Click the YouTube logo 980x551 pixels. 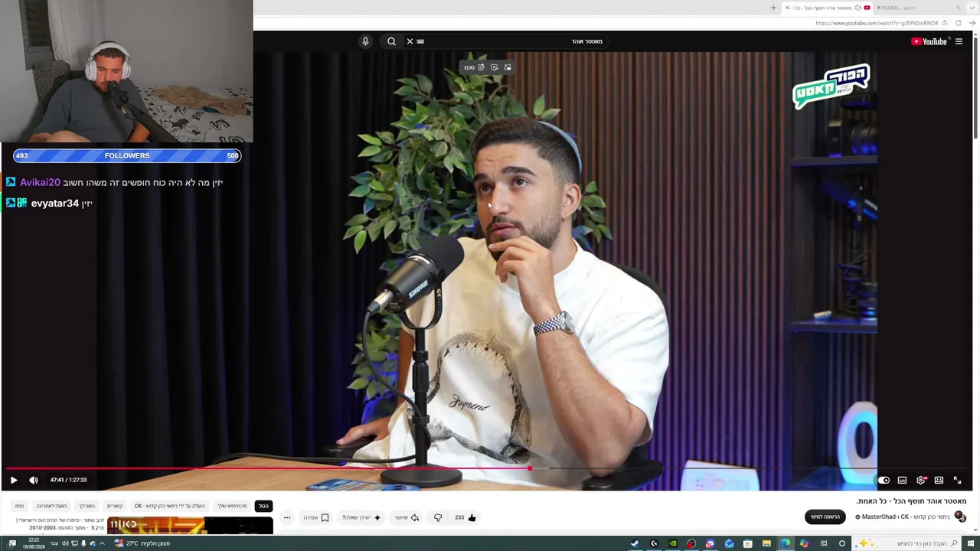(929, 41)
